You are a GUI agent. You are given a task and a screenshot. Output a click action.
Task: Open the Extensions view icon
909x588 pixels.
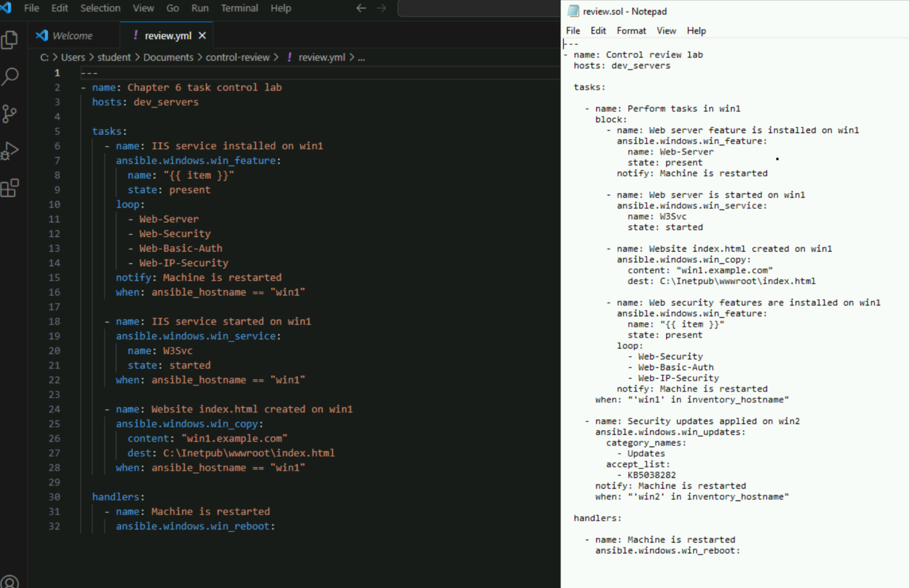point(10,188)
